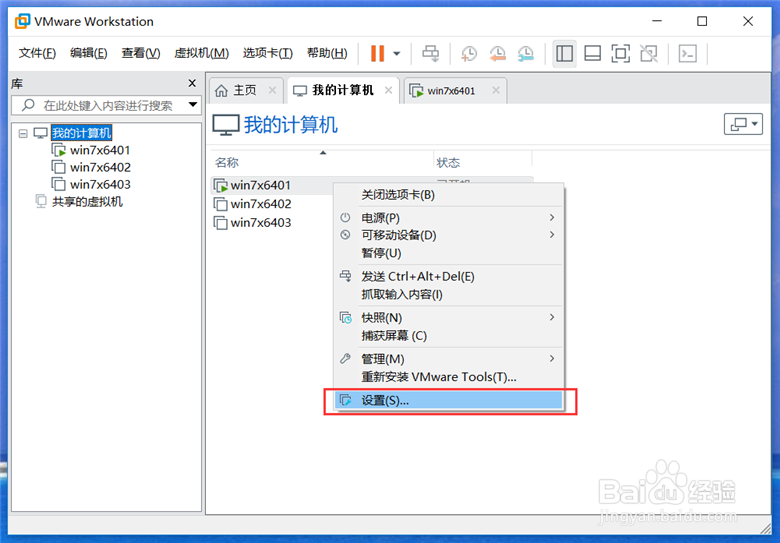780x543 pixels.
Task: Toggle the library sidebar view icon
Action: click(x=564, y=53)
